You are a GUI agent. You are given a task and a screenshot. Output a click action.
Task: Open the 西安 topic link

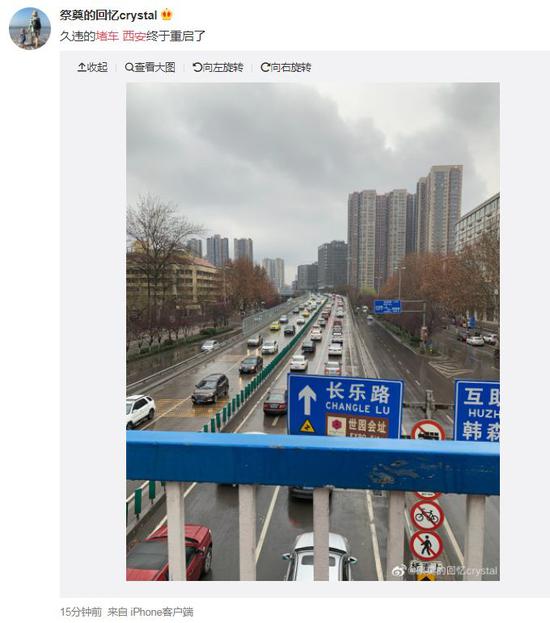[134, 36]
